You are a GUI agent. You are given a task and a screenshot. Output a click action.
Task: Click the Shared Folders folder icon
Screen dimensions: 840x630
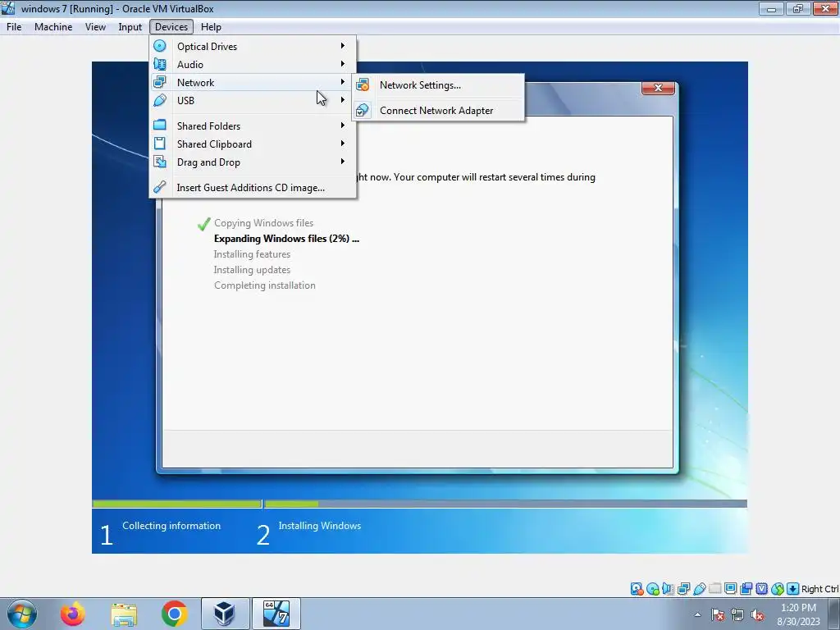(160, 126)
